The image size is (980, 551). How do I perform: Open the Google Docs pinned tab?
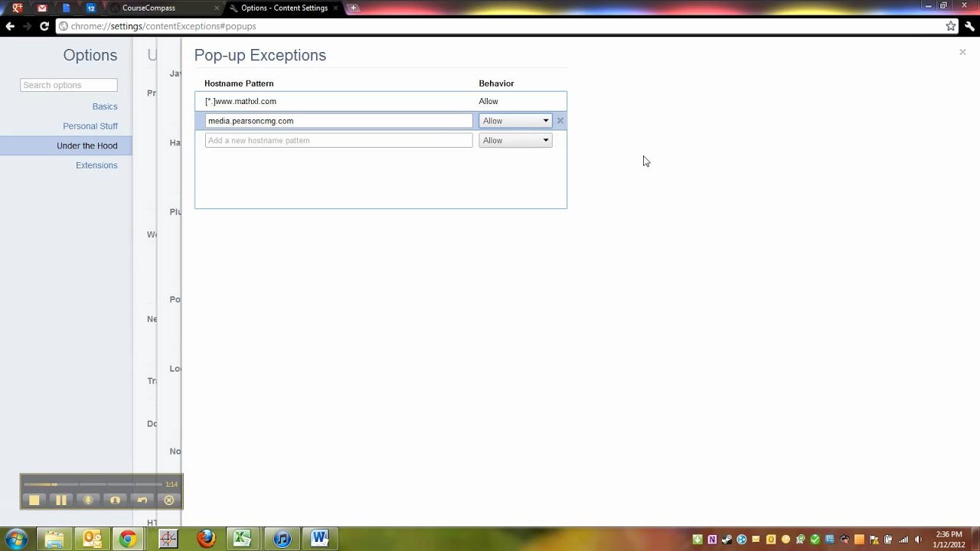coord(66,8)
